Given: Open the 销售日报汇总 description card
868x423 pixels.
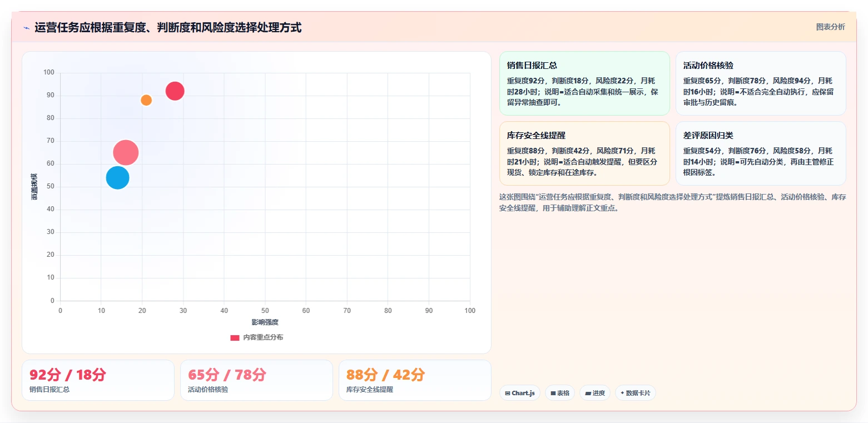Looking at the screenshot, I should coord(584,83).
